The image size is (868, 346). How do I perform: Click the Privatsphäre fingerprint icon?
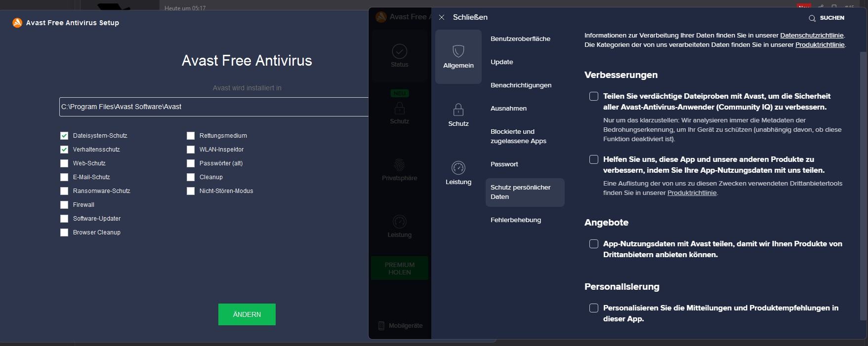(399, 165)
